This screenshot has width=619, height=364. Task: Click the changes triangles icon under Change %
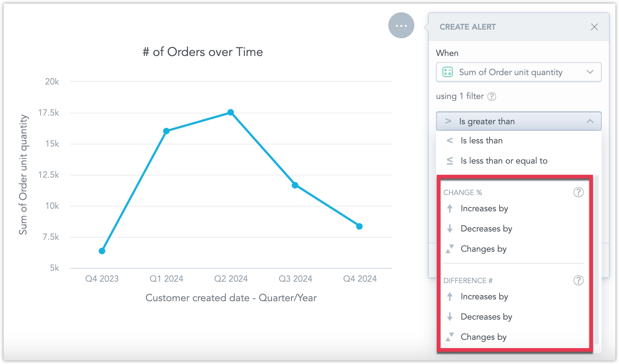(449, 249)
